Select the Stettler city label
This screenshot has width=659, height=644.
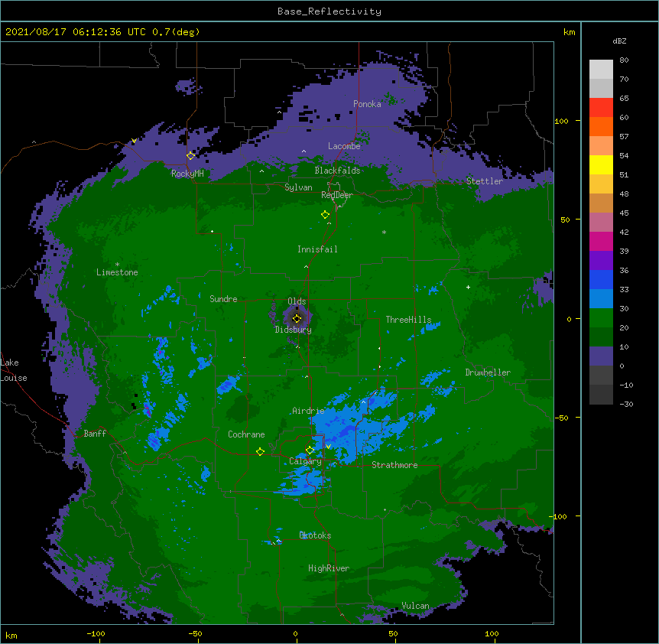click(x=485, y=181)
